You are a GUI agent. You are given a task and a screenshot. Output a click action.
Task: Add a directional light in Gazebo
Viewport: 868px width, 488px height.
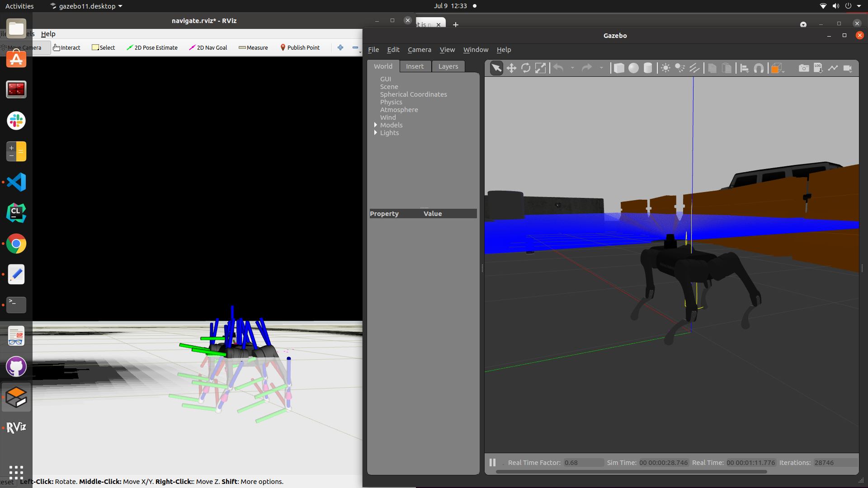(x=694, y=68)
